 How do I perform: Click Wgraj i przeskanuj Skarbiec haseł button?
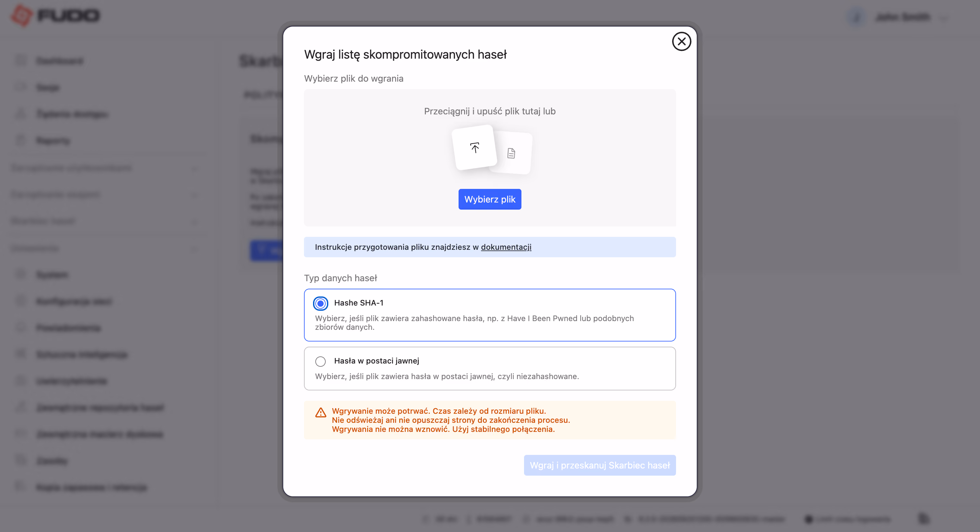(x=600, y=466)
